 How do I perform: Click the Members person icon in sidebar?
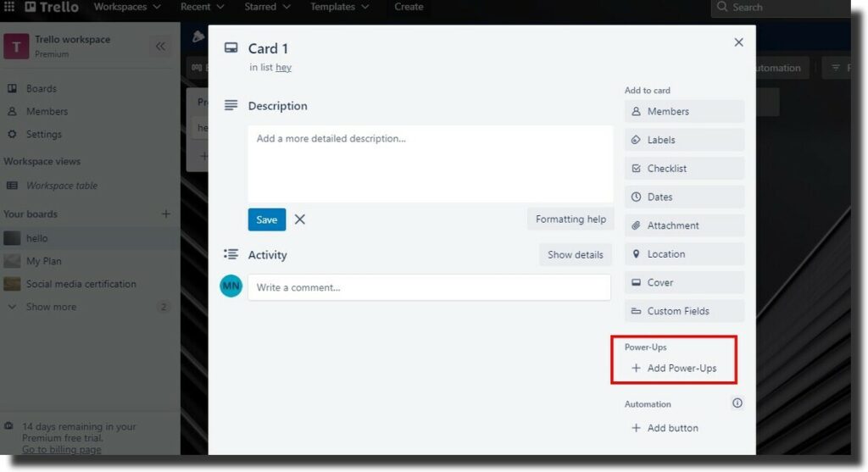click(12, 111)
